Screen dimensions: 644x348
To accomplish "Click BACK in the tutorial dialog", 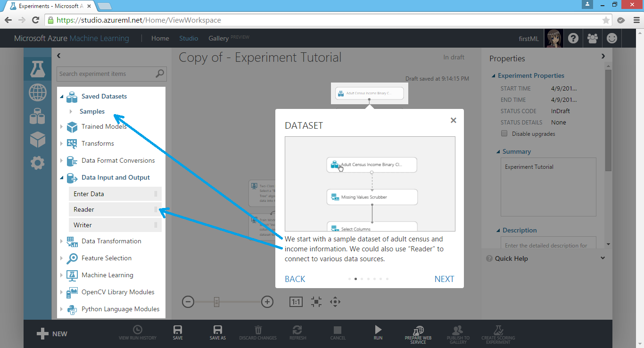I will point(295,279).
